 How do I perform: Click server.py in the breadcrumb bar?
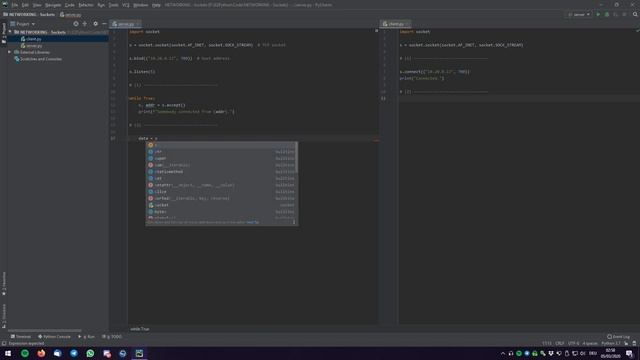tap(70, 15)
